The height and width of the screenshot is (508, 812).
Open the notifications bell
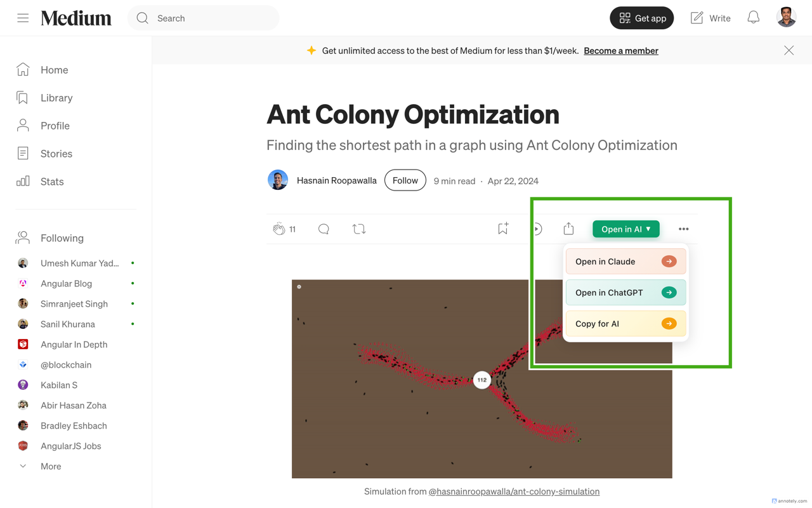pos(753,18)
